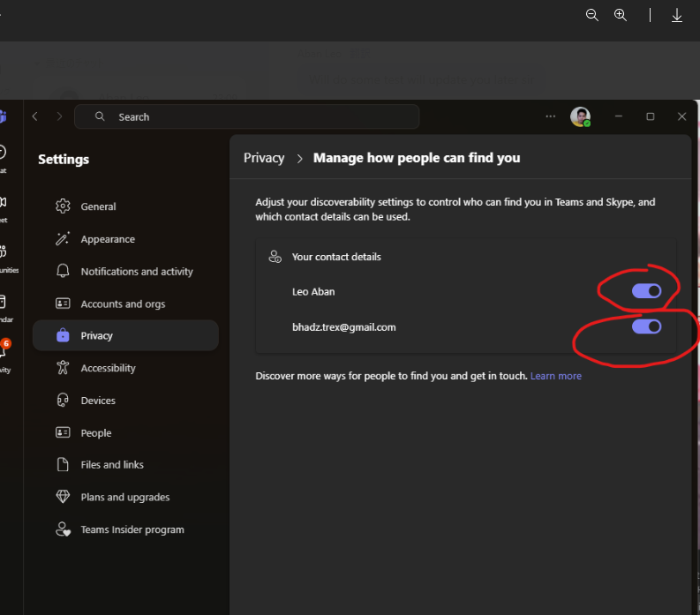Click the bhadz.trex@gmail.com email text
The width and height of the screenshot is (700, 615).
point(343,327)
